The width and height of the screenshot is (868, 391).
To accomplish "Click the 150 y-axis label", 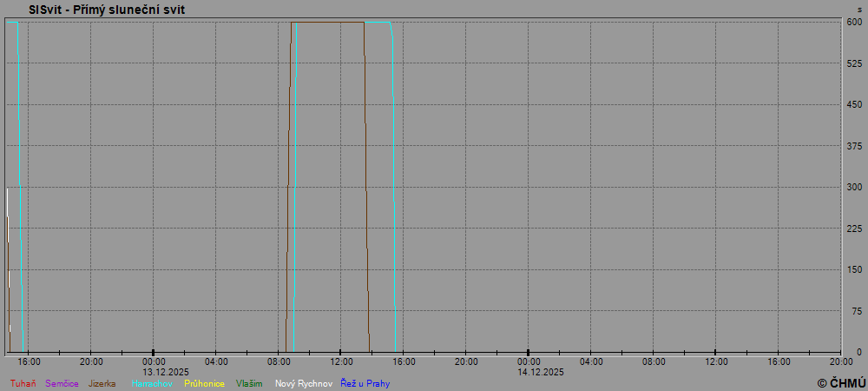I will [x=854, y=269].
